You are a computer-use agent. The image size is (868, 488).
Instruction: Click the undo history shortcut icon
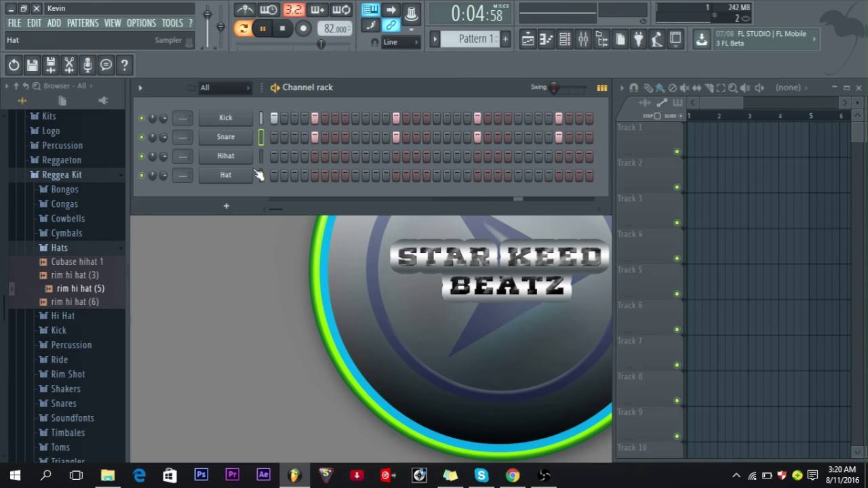click(14, 65)
